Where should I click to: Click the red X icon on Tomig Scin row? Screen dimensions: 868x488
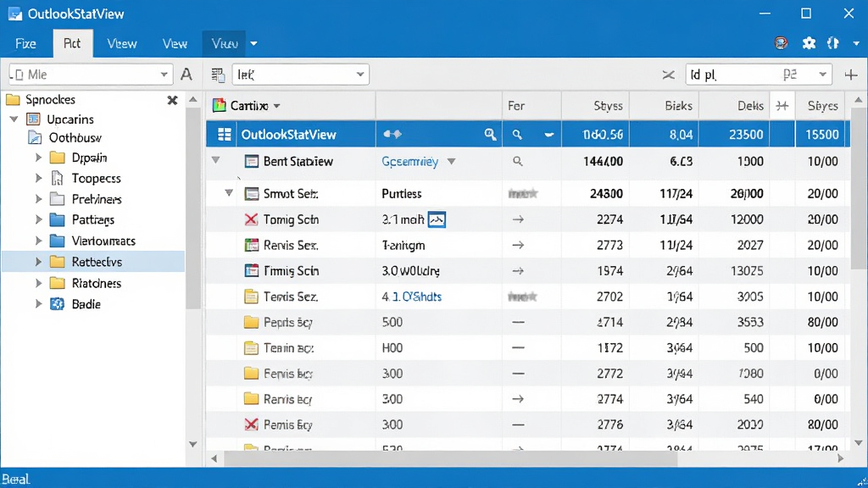pyautogui.click(x=251, y=219)
